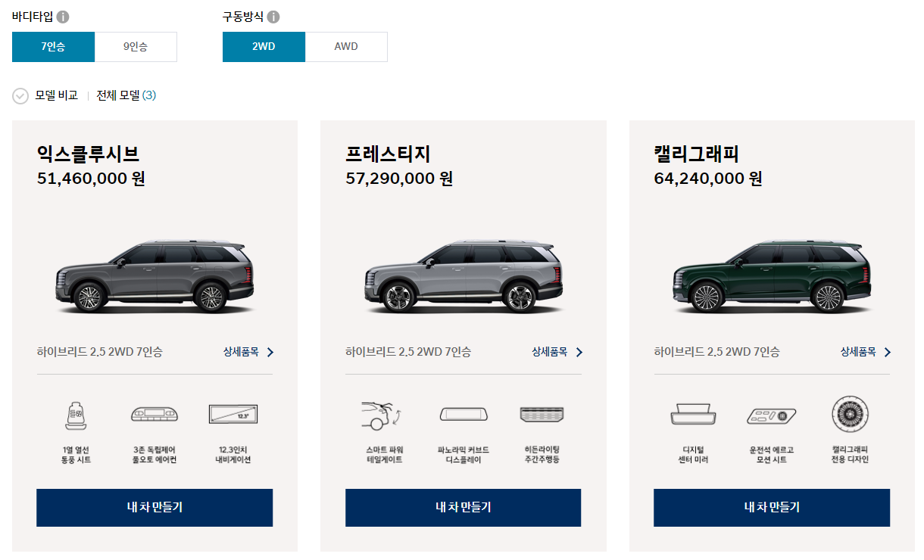Click the 3존 독립제어 풀오토 에어컨 icon
This screenshot has width=924, height=560.
[x=154, y=414]
